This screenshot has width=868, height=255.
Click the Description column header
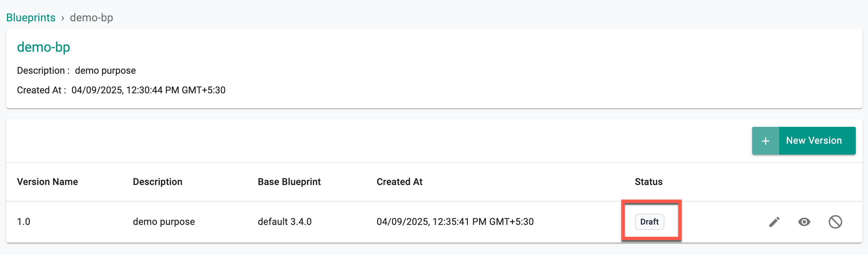pos(158,182)
